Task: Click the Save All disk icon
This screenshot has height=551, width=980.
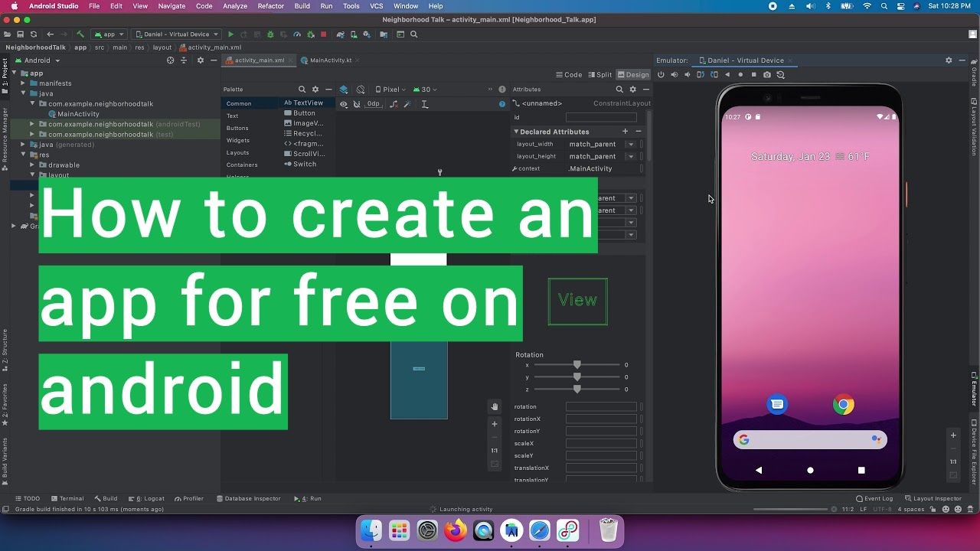Action: [21, 34]
